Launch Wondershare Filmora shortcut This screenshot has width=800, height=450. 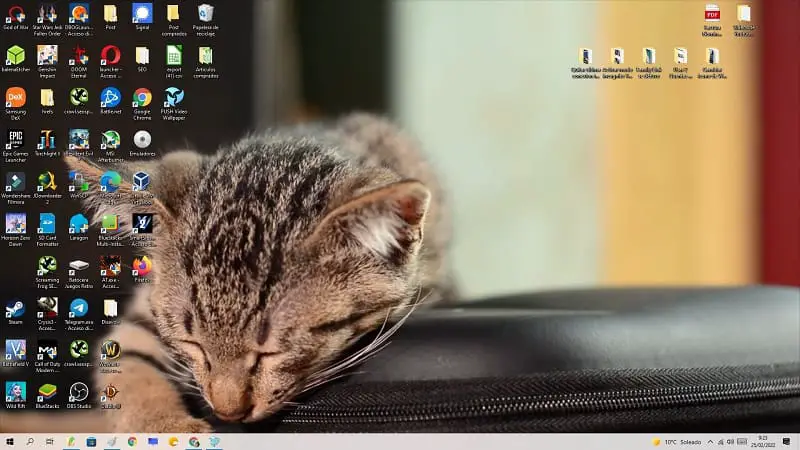(16, 188)
